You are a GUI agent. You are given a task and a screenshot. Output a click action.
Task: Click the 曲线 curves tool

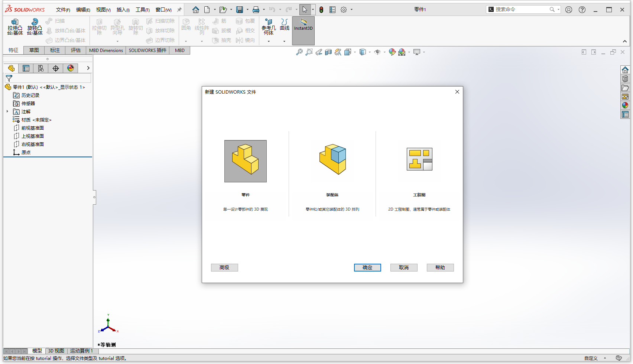point(285,25)
